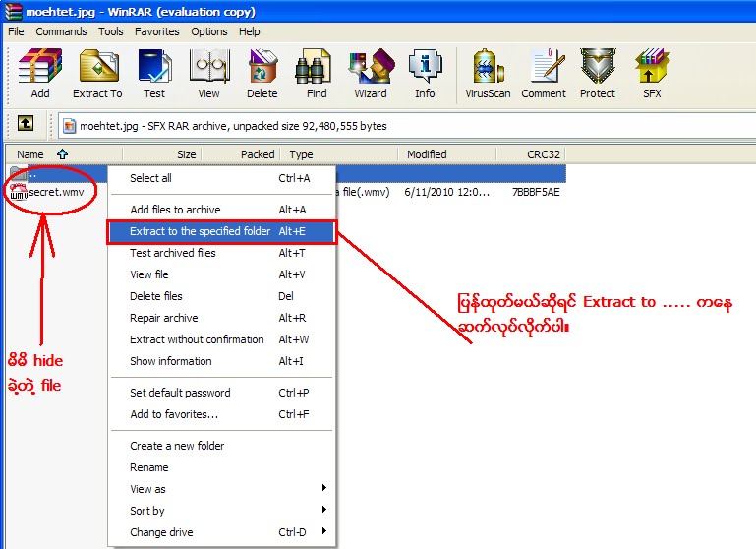Choose Add to favorites…
The height and width of the screenshot is (549, 756).
222,414
